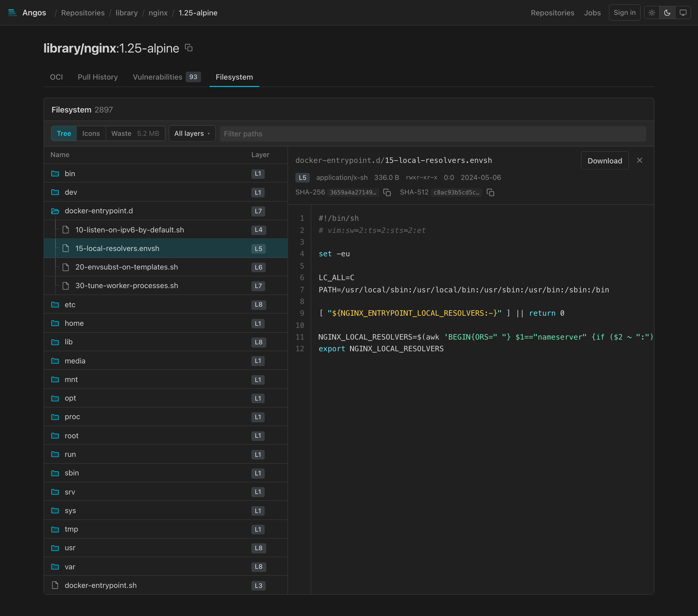
Task: Focus the Filter paths input field
Action: pyautogui.click(x=433, y=134)
